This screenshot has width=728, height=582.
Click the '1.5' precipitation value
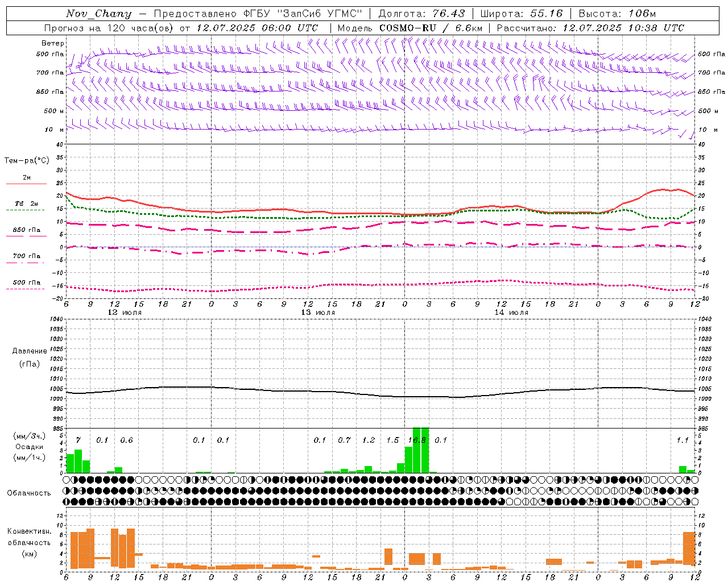coord(392,440)
